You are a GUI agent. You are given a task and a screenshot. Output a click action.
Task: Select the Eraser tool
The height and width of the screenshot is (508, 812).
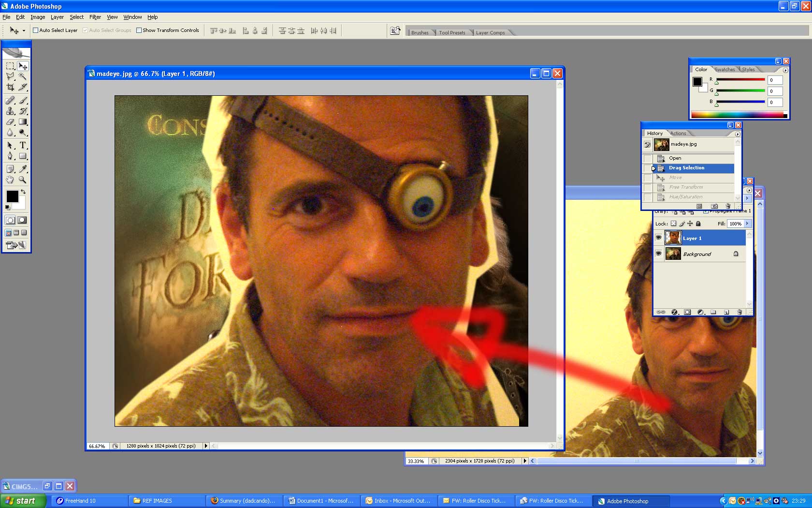(x=10, y=122)
